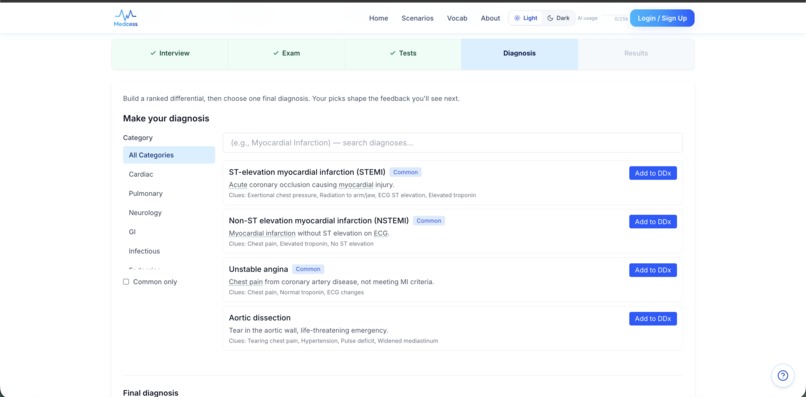Click the Final diagnosis heading
Screen dimensions: 806x397
pos(151,393)
